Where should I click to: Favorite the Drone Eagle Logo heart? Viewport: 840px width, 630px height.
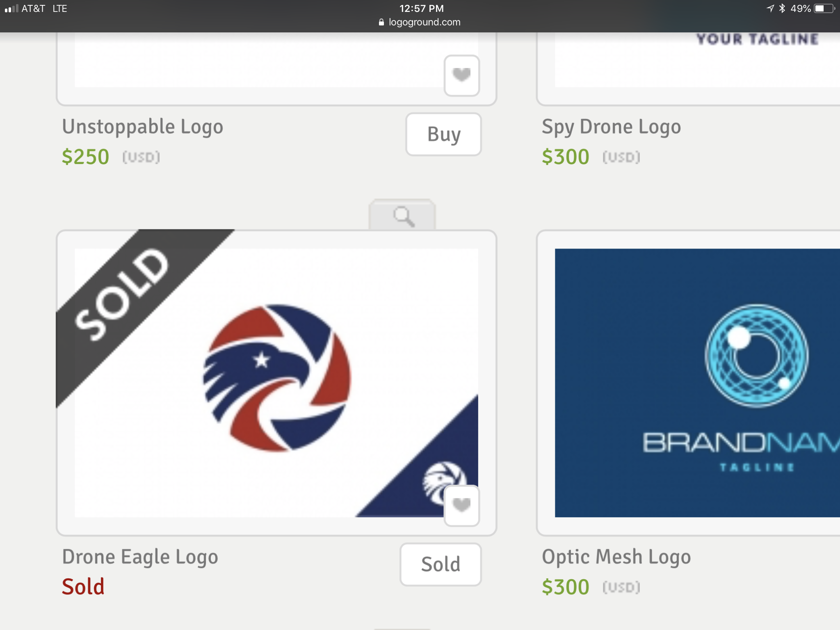coord(461,505)
